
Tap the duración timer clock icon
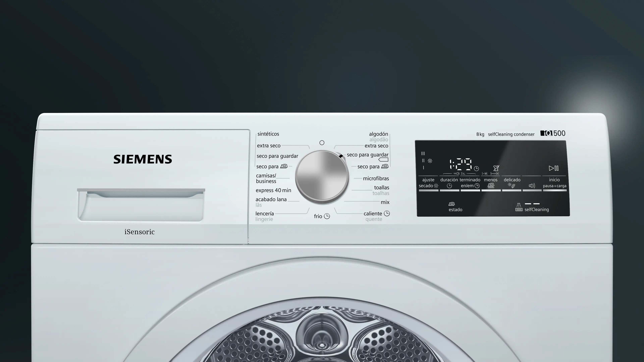click(x=449, y=186)
